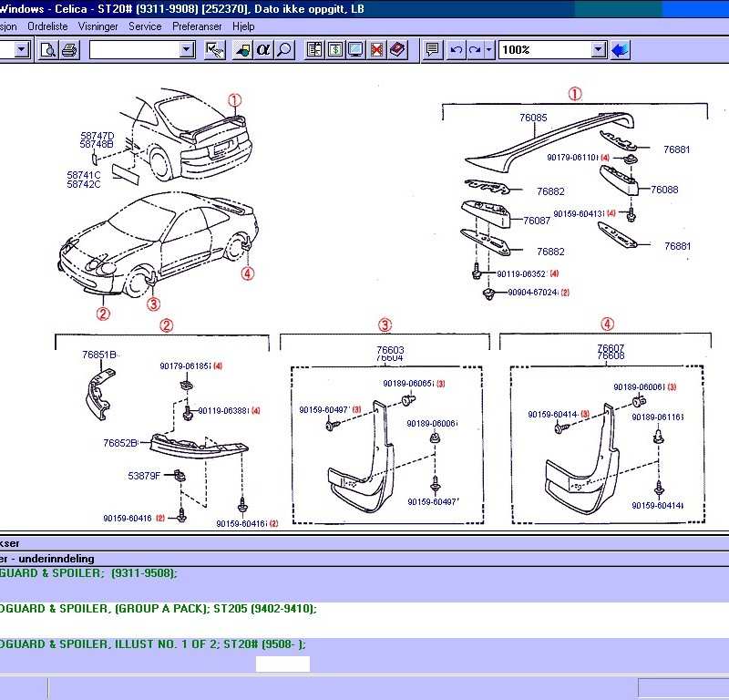Open the Preferanser menu
This screenshot has width=729, height=700.
click(x=197, y=26)
